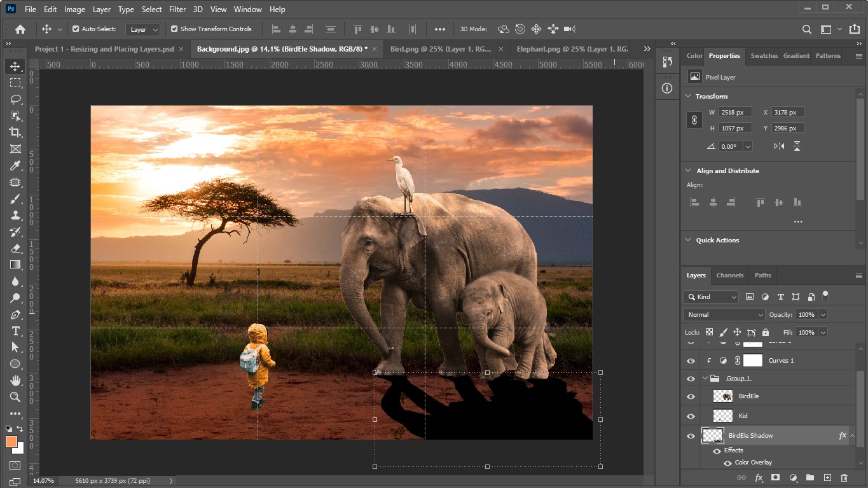Select the Eraser tool
This screenshot has width=868, height=488.
(x=15, y=248)
